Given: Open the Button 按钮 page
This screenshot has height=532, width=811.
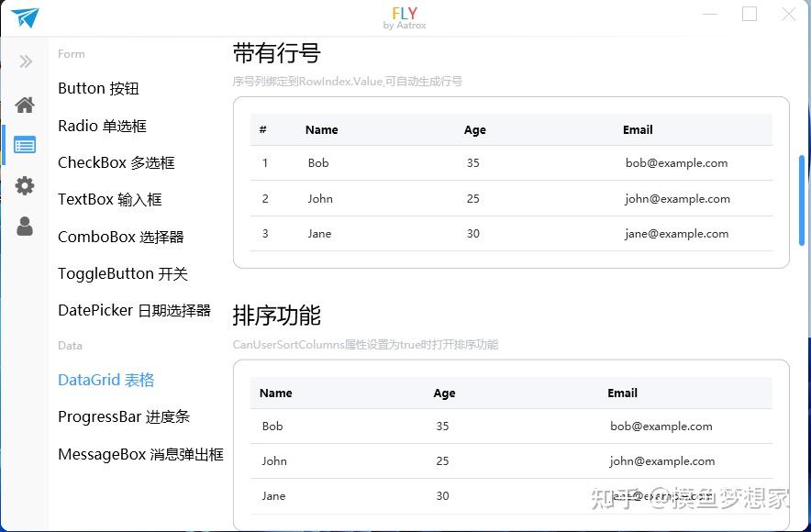Looking at the screenshot, I should (98, 88).
